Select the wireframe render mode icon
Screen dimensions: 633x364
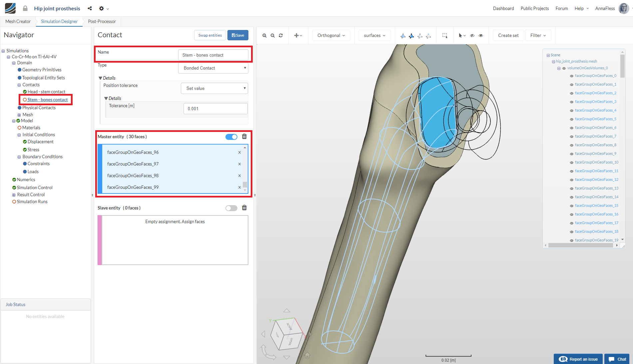[420, 36]
